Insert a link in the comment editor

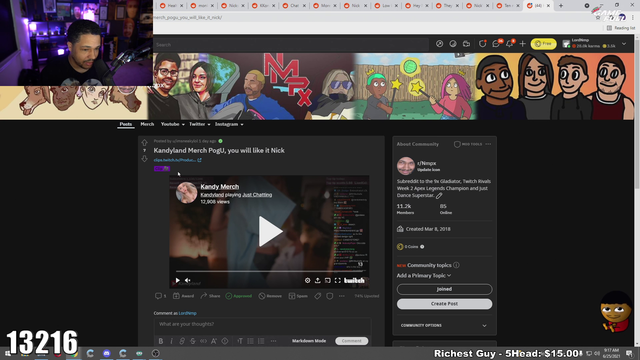pos(182,341)
